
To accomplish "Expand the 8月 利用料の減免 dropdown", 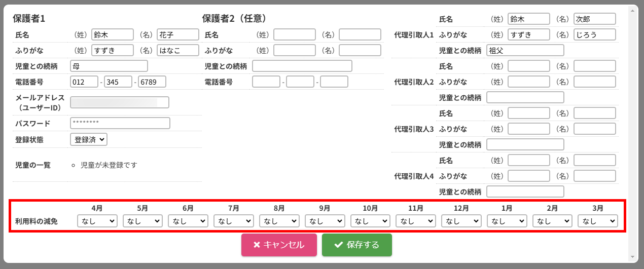I will (x=279, y=221).
